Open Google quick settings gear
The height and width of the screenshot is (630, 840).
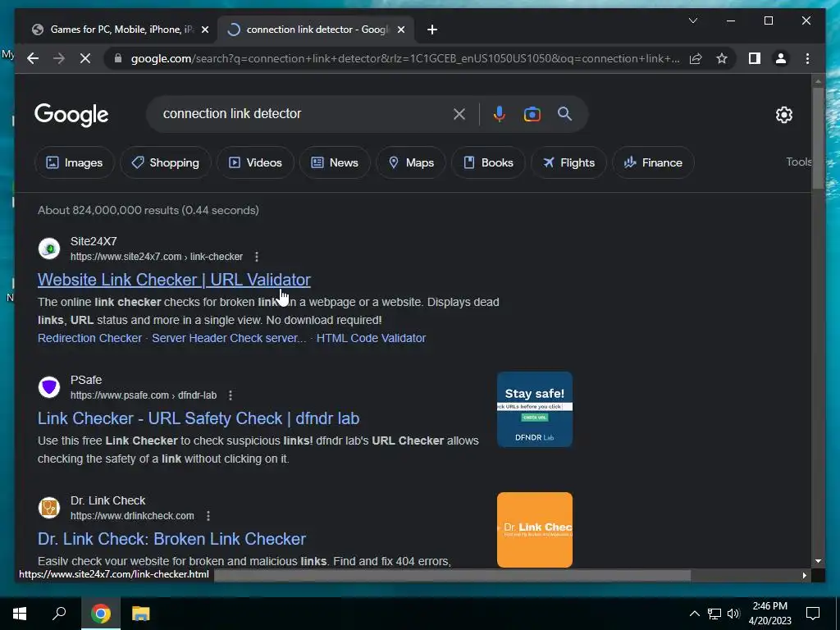click(x=783, y=115)
